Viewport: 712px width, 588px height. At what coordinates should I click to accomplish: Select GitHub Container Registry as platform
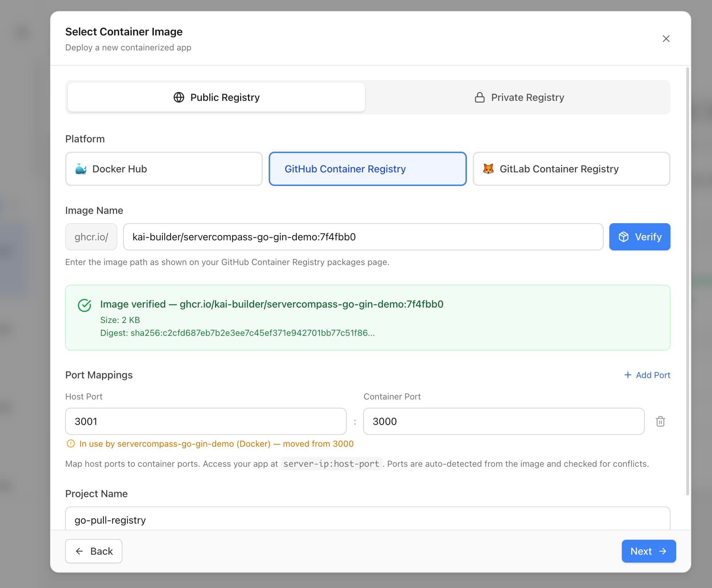[367, 168]
